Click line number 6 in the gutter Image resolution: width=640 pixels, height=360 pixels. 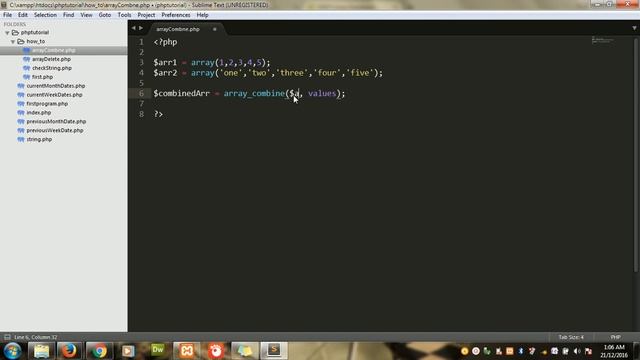(x=141, y=93)
